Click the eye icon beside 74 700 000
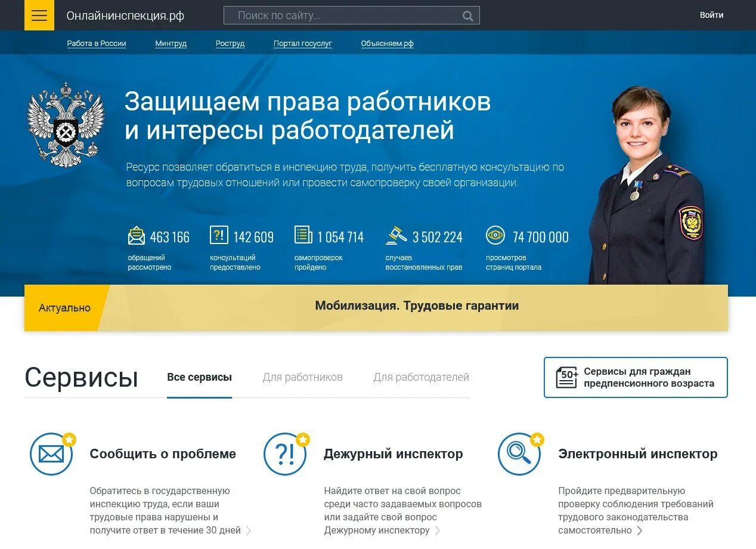Screen dimensions: 756x549 495,235
